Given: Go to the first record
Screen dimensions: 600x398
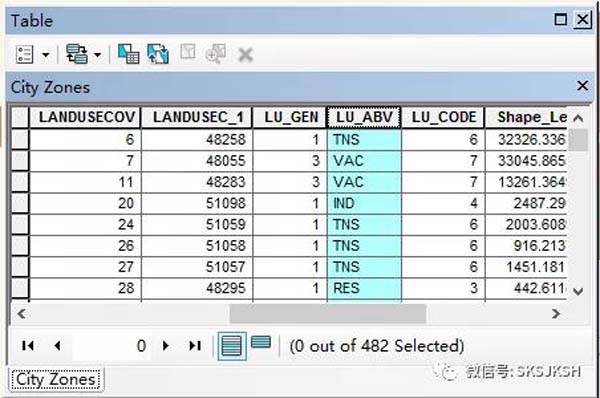Looking at the screenshot, I should point(28,346).
